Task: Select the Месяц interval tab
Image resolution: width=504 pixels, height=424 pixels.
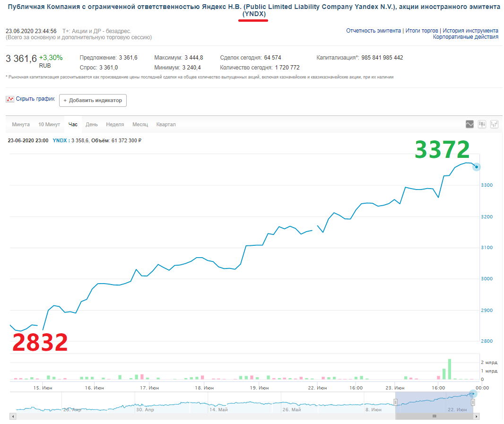Action: (140, 124)
